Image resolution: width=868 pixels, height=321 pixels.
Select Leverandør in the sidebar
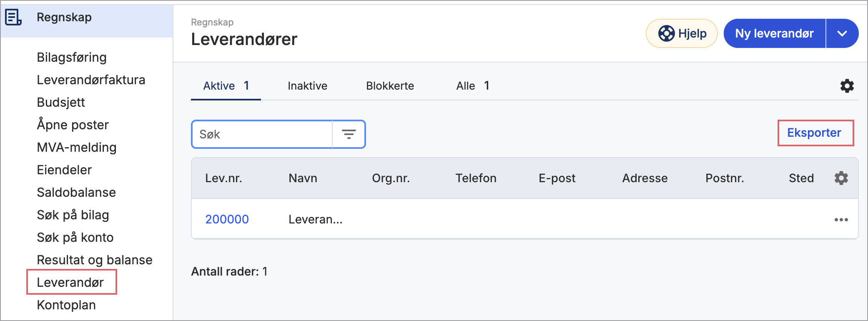pyautogui.click(x=70, y=282)
